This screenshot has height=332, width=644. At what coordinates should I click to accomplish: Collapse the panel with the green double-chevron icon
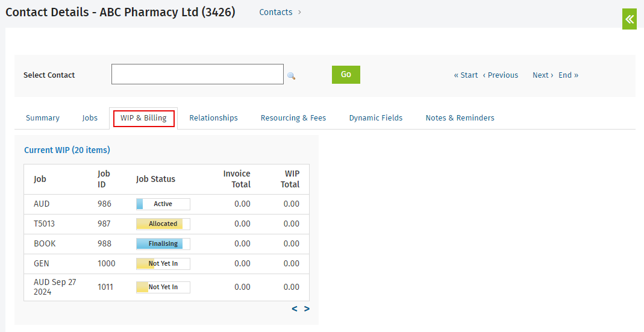tap(629, 19)
